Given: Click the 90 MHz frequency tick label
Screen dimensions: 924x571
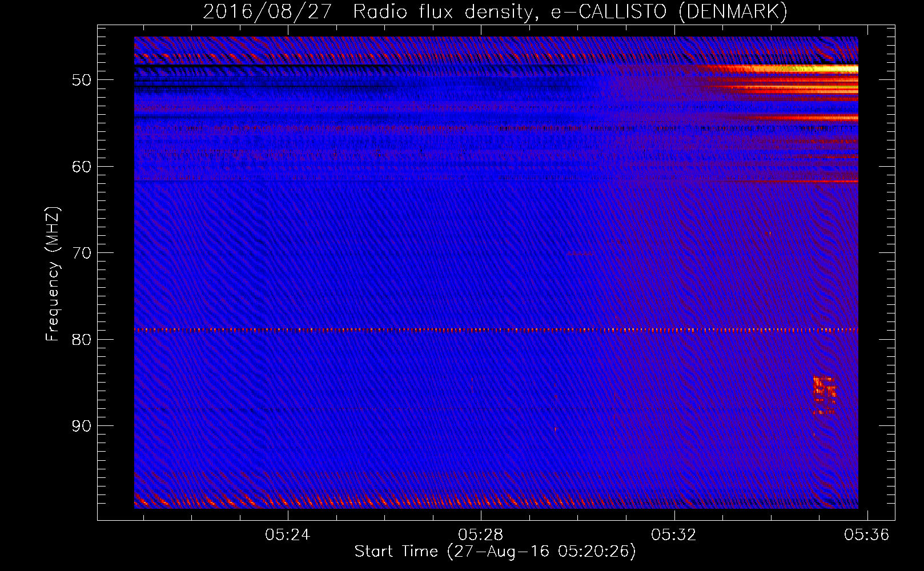Looking at the screenshot, I should pyautogui.click(x=82, y=426).
